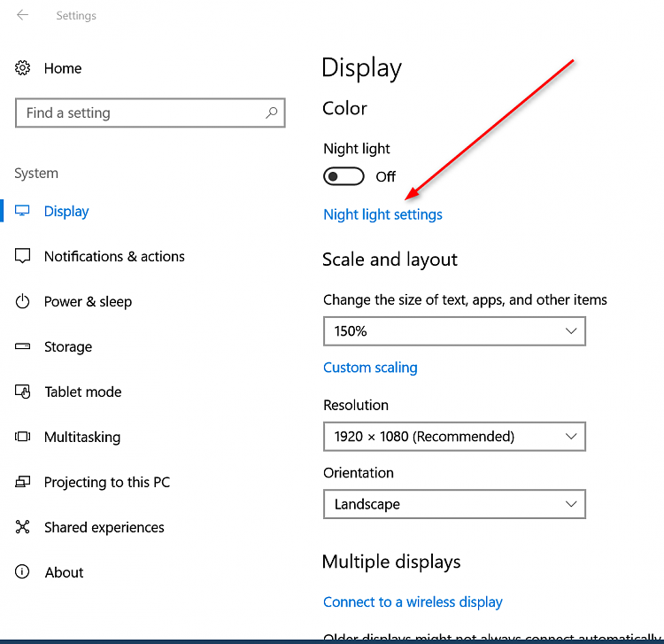The image size is (664, 644).
Task: Click the Home gear icon
Action: 22,68
